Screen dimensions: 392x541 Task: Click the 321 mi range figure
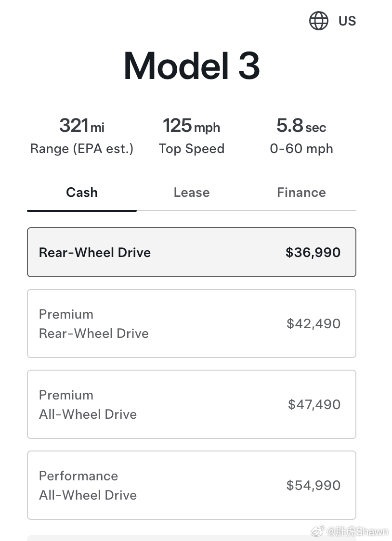(x=82, y=126)
